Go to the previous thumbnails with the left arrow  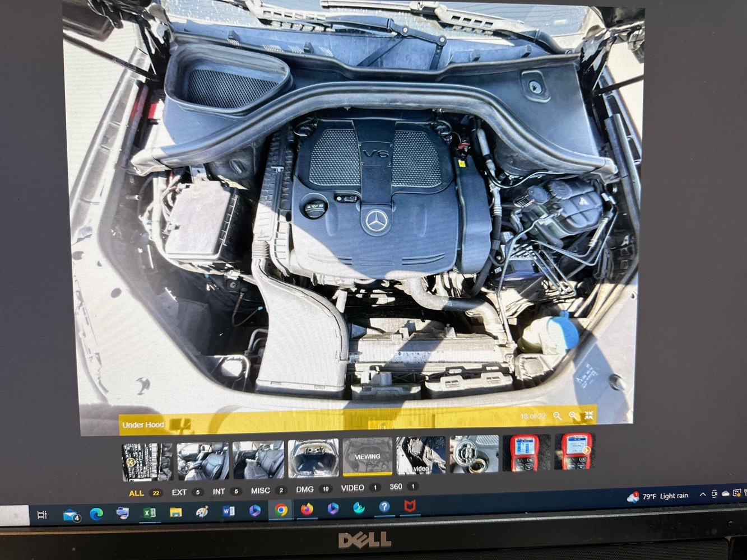[x=131, y=463]
